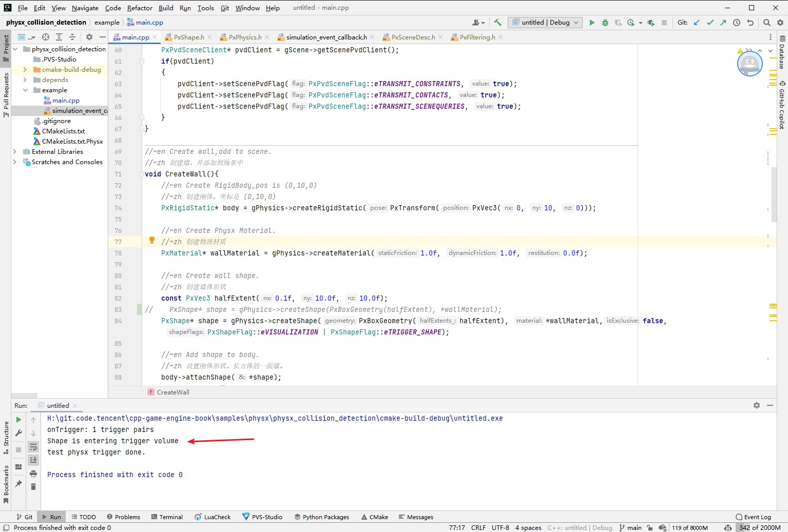Viewport: 788px width, 532px height.
Task: Show Git history clock icon
Action: 737,23
